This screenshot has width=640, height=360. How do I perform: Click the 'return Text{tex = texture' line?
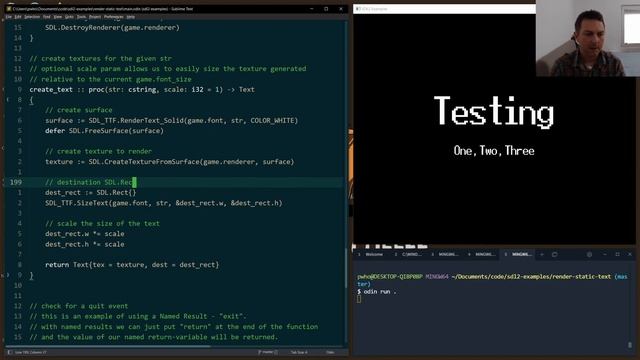click(132, 264)
